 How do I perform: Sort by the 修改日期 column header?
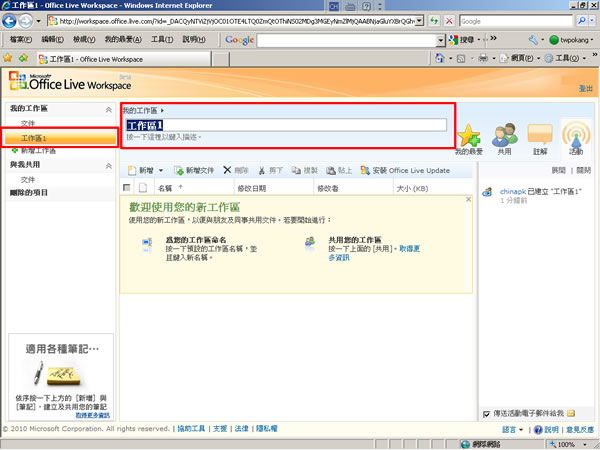(251, 188)
